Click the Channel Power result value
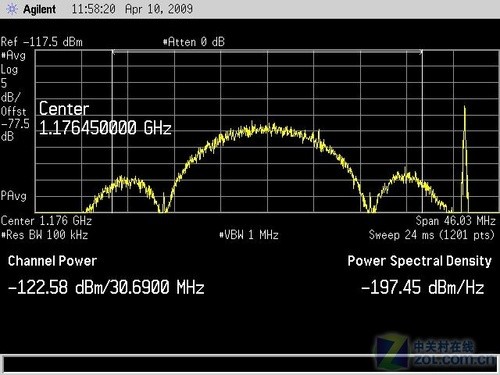This screenshot has width=500, height=375. point(106,287)
